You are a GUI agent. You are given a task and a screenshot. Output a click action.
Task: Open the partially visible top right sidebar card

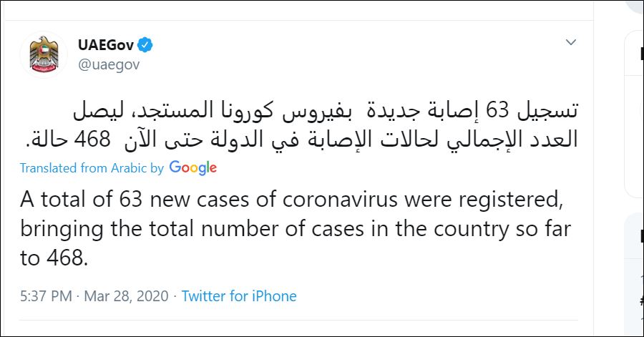coord(634,114)
